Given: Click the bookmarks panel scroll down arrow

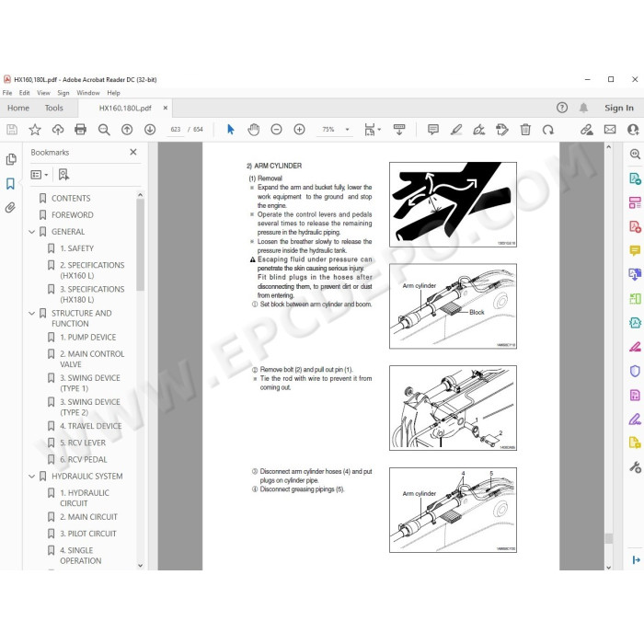Looking at the screenshot, I should [x=140, y=566].
